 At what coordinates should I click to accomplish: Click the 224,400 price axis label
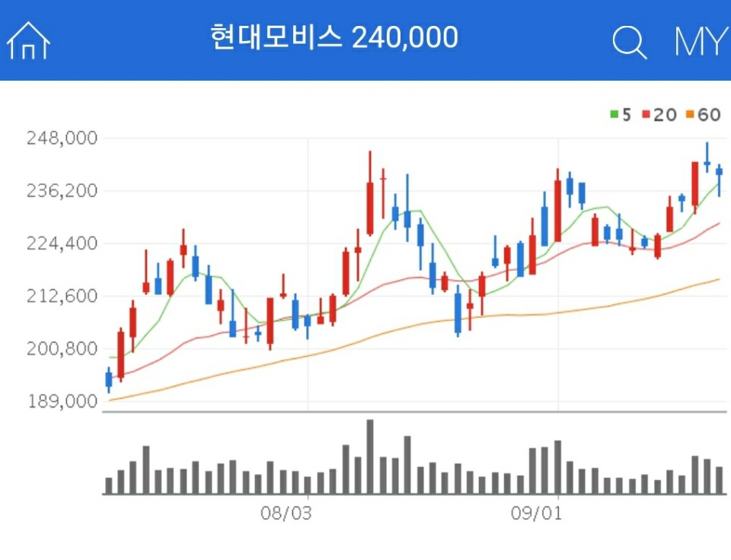(58, 244)
